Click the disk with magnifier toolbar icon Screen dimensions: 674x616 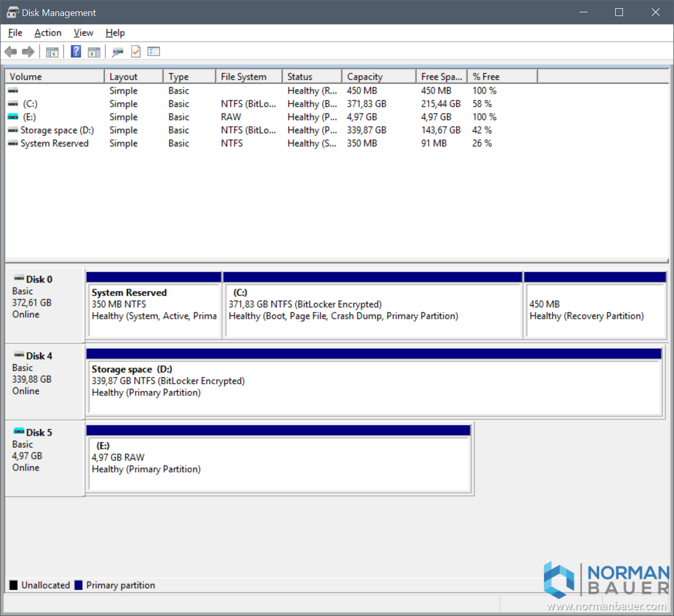coord(118,52)
